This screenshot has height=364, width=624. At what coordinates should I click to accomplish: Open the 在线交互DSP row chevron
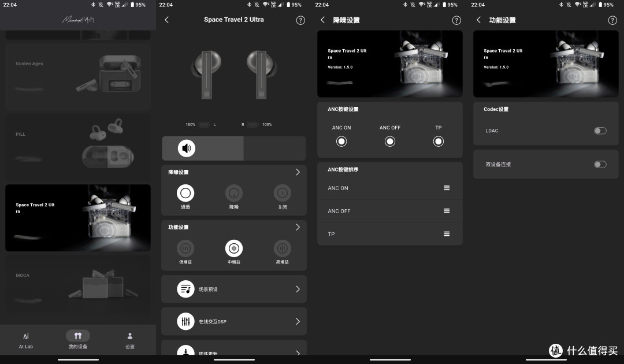[x=298, y=321]
